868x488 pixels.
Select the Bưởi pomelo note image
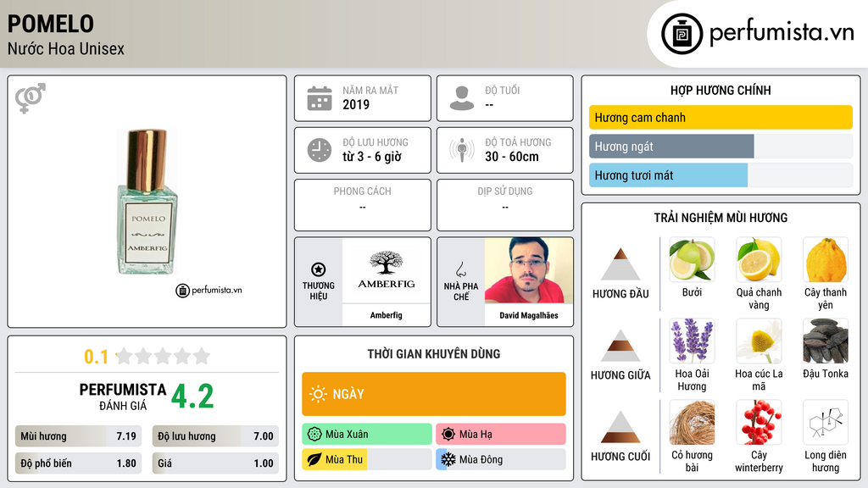pos(692,260)
